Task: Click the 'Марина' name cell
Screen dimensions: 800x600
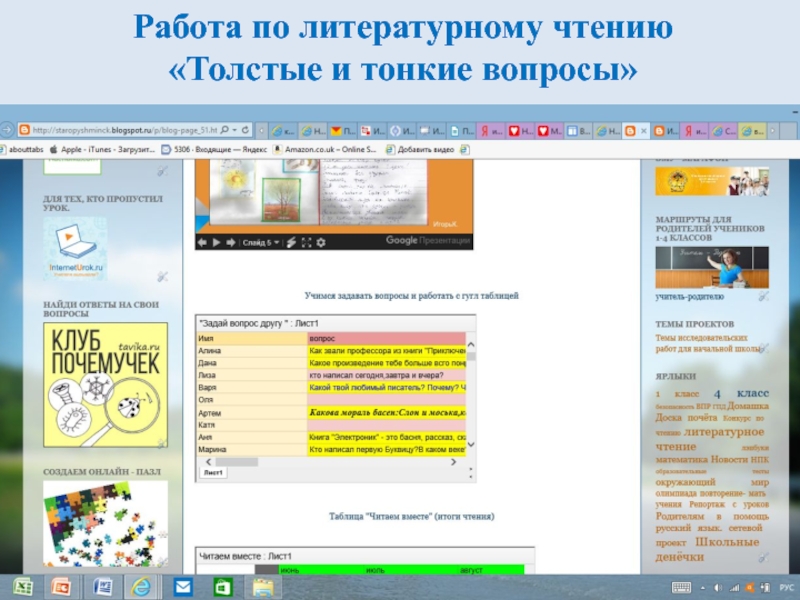Action: point(252,450)
